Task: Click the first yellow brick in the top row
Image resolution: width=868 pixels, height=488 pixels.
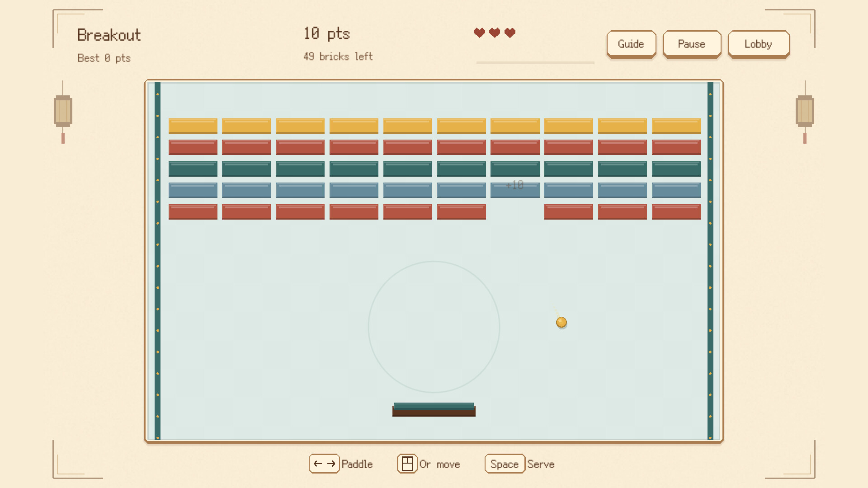Action: (x=193, y=126)
